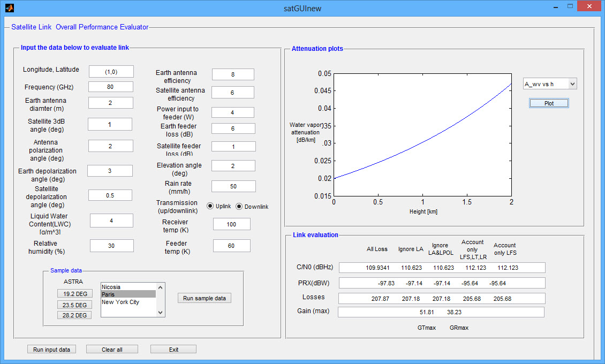Click the water vapor attenuation plot curve
Viewport: 605px width, 364px height.
coord(423,143)
